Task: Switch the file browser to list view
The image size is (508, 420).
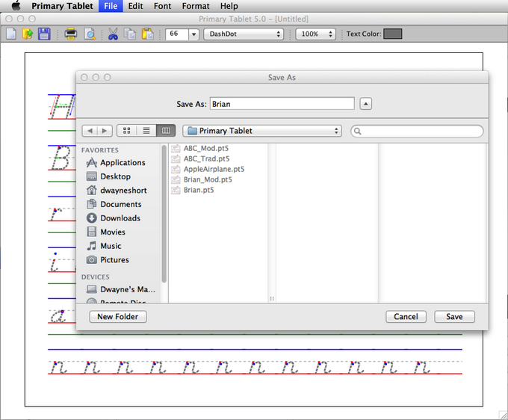Action: (x=146, y=131)
